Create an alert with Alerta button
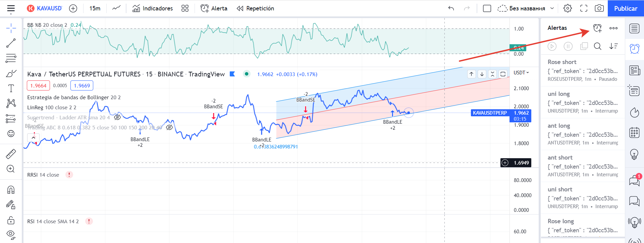Viewport: 644px width, 243px height. (214, 8)
